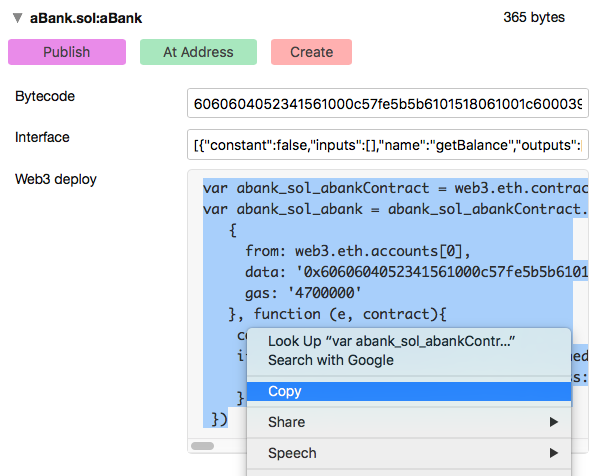Viewport: 599px width, 476px height.
Task: Open the Speech submenu
Action: click(409, 453)
